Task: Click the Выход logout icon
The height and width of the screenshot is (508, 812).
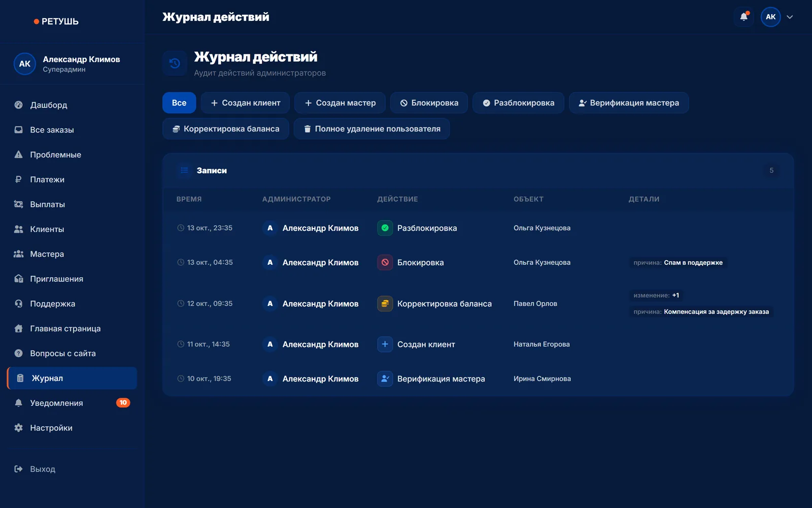Action: coord(19,469)
